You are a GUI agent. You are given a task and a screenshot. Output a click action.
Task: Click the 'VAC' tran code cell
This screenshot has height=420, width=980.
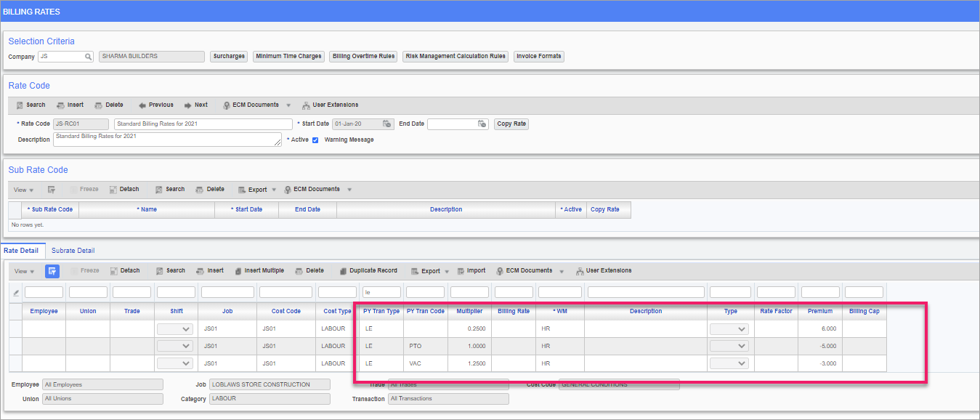426,363
